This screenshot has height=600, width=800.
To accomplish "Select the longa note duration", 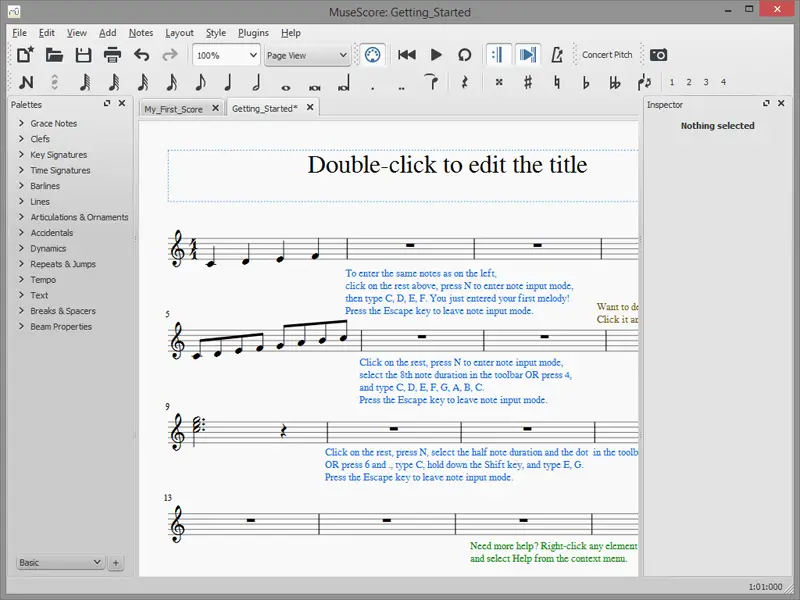I will coord(344,83).
